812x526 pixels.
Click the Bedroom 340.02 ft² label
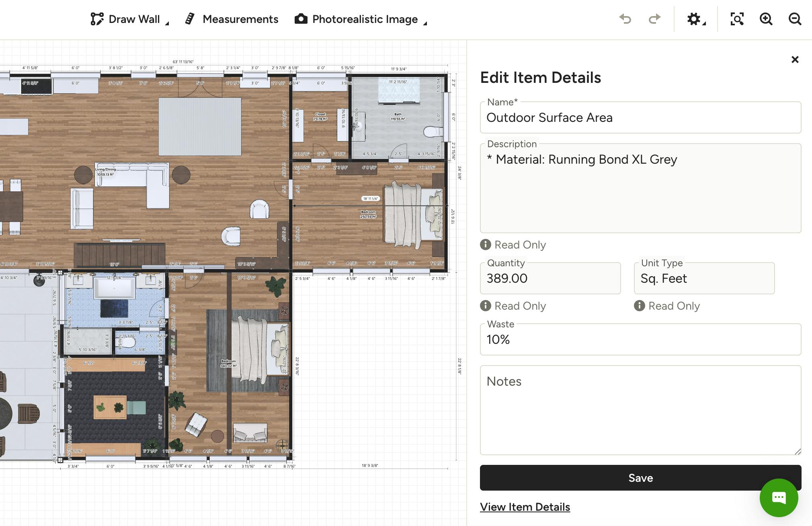pos(228,364)
